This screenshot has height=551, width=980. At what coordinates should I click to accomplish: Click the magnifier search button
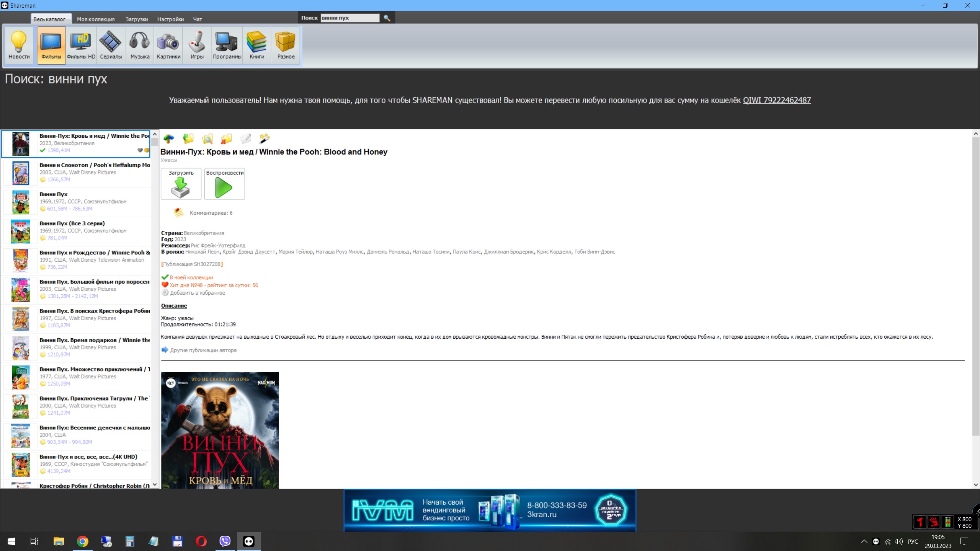coord(387,18)
